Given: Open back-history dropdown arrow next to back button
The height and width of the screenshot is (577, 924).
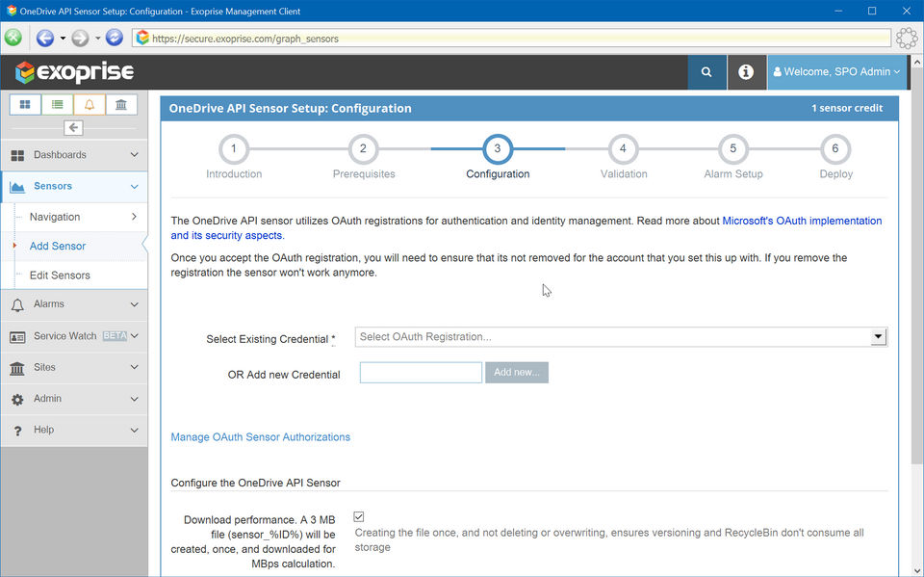Looking at the screenshot, I should 63,39.
